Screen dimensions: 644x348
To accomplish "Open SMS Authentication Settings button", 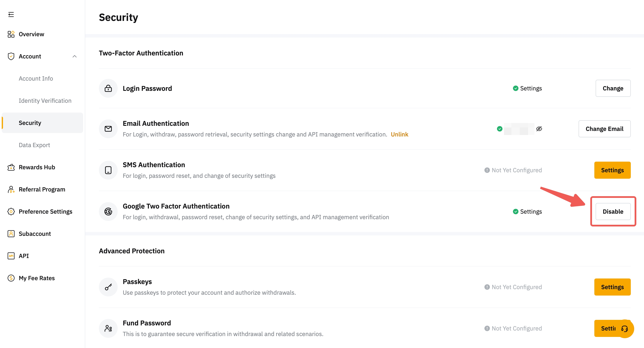I will coord(612,170).
